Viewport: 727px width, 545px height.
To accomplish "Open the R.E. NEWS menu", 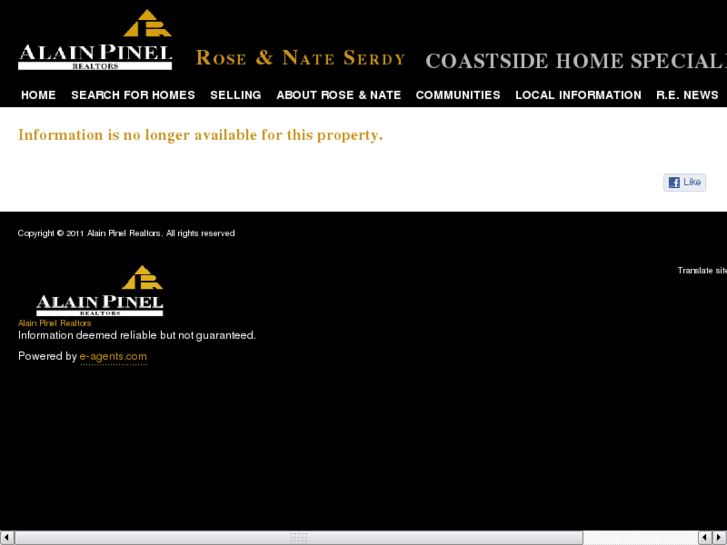I will pyautogui.click(x=687, y=95).
